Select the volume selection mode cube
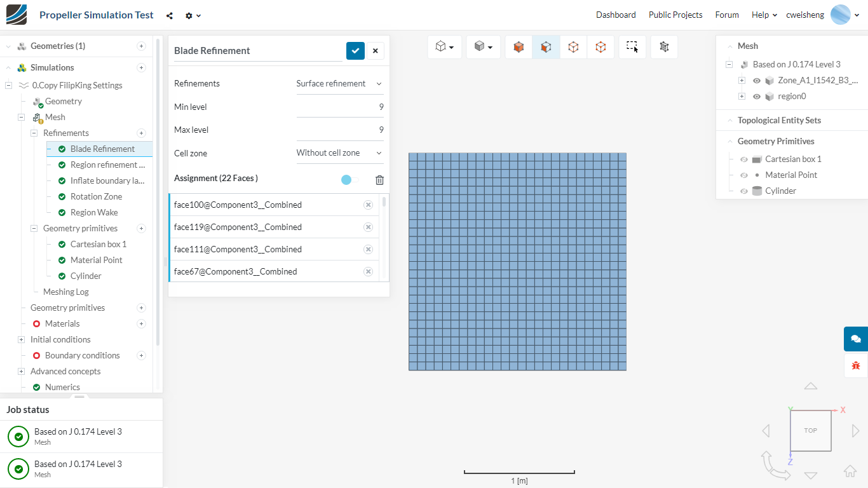 tap(519, 47)
